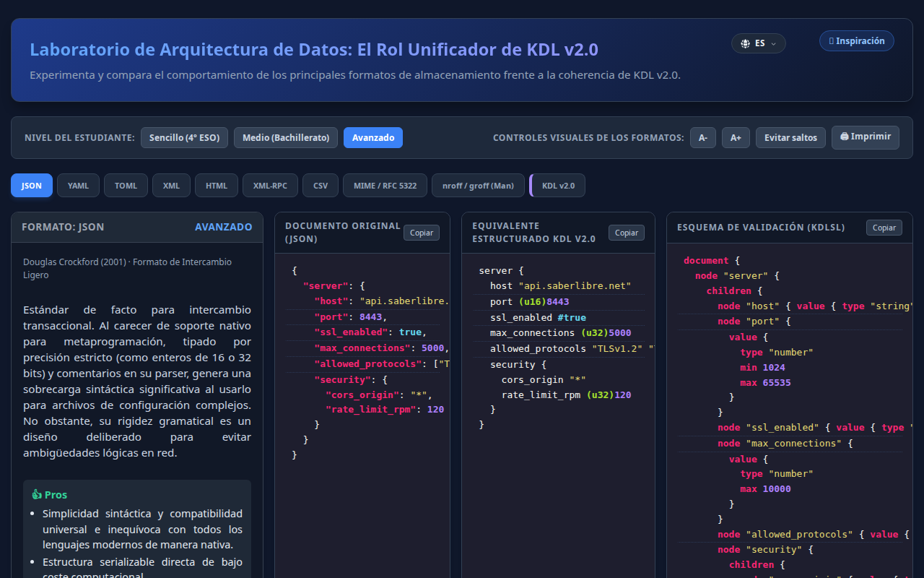
Task: Switch to the JSON tab
Action: (32, 186)
